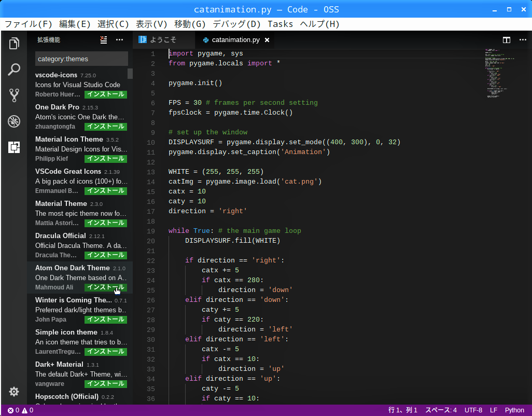Switch to the ようこそ tab
This screenshot has width=532, height=416.
[x=163, y=40]
